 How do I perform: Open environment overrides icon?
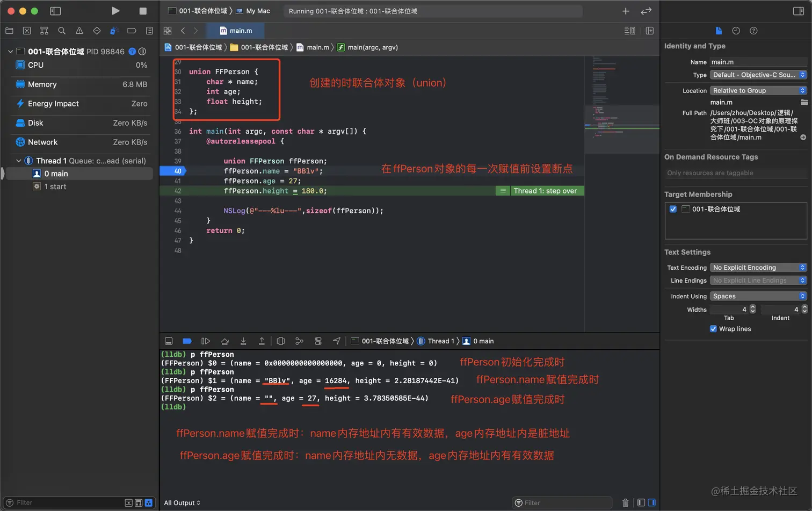click(318, 341)
